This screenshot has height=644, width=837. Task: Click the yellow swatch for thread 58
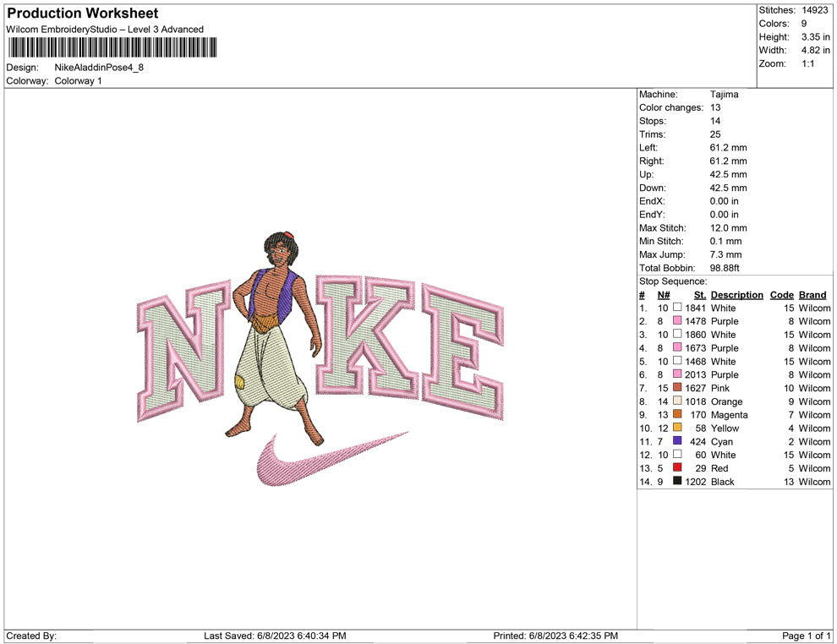(x=677, y=428)
